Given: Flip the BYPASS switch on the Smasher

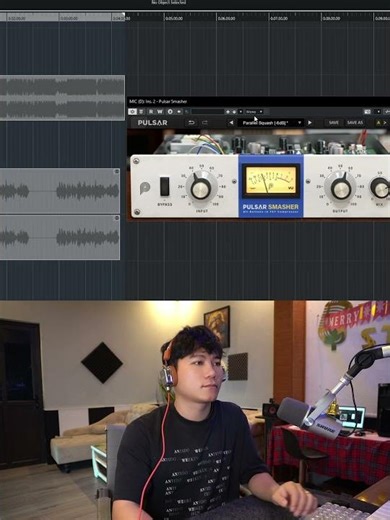Looking at the screenshot, I should 165,187.
